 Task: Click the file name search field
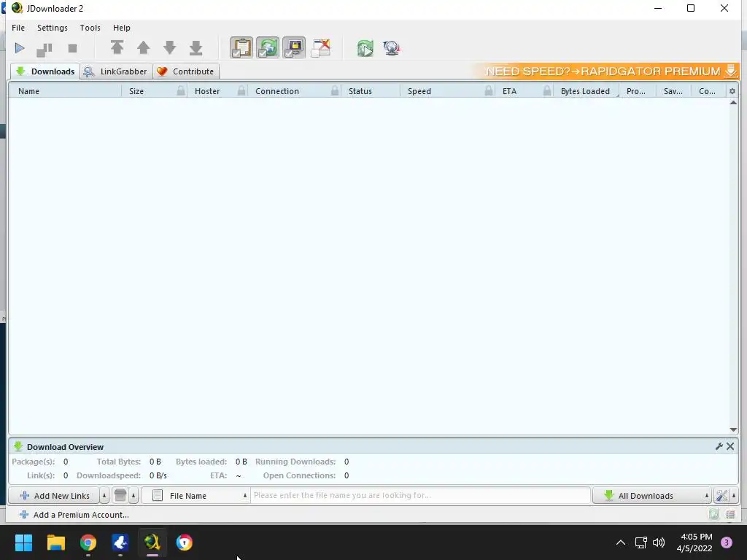[421, 495]
